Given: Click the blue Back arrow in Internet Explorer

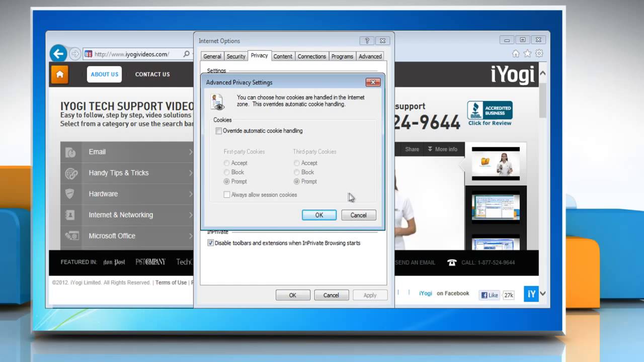Looking at the screenshot, I should click(58, 54).
